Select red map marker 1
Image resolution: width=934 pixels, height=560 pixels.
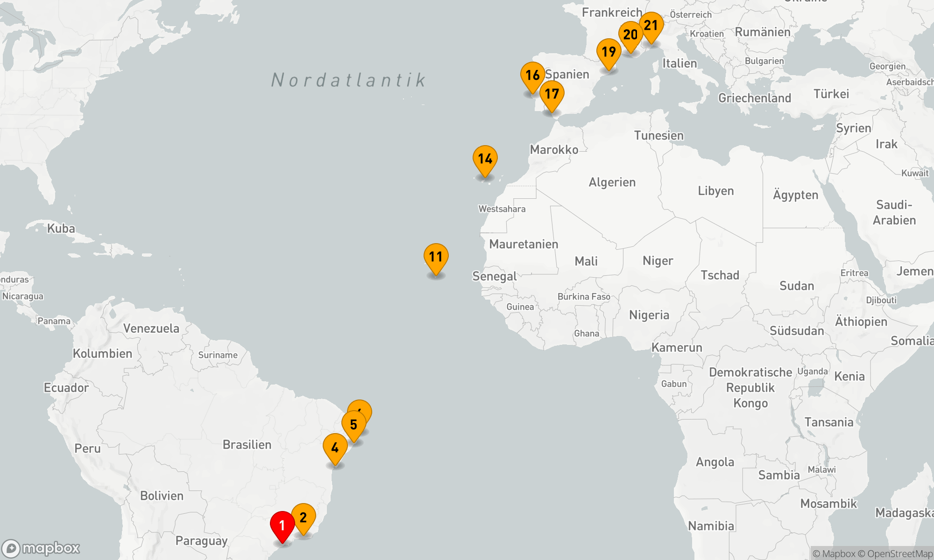click(x=282, y=527)
